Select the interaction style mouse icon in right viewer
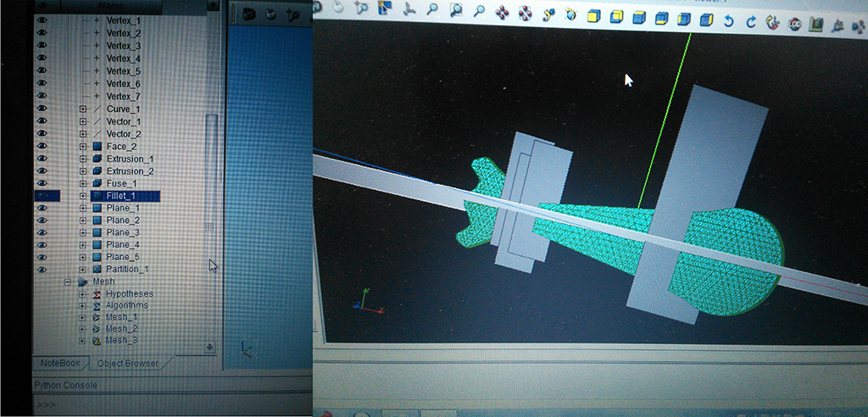Image resolution: width=868 pixels, height=417 pixels. (x=337, y=8)
